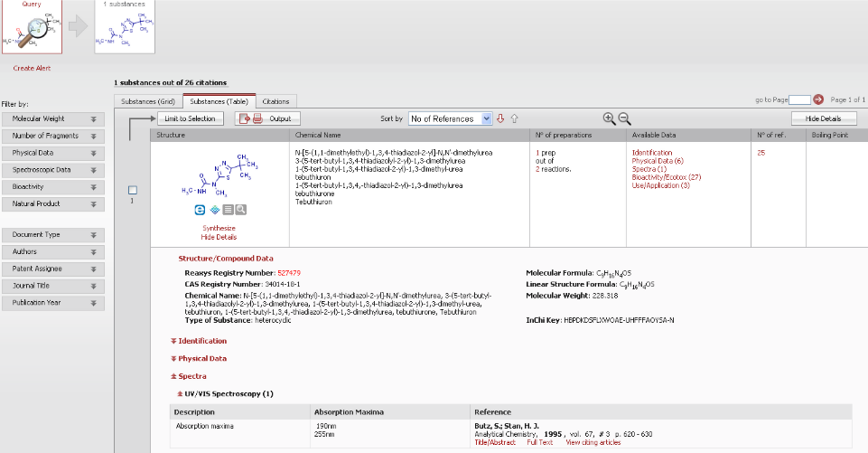This screenshot has height=453, width=868.
Task: Click the Available Data column header
Action: (x=688, y=136)
